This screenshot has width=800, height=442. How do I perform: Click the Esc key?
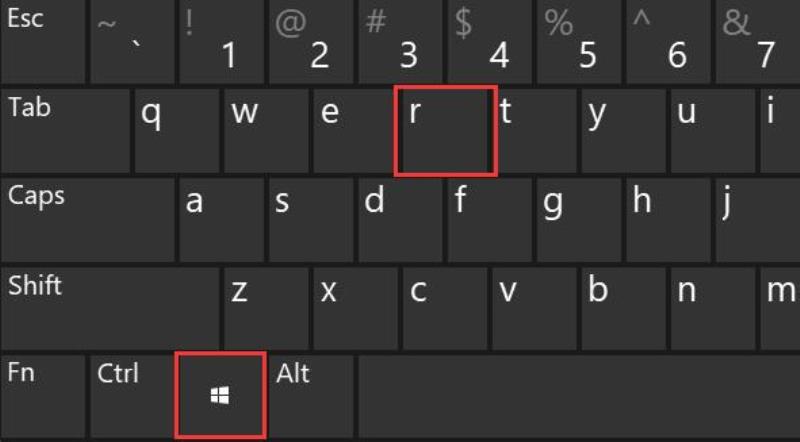coord(42,41)
